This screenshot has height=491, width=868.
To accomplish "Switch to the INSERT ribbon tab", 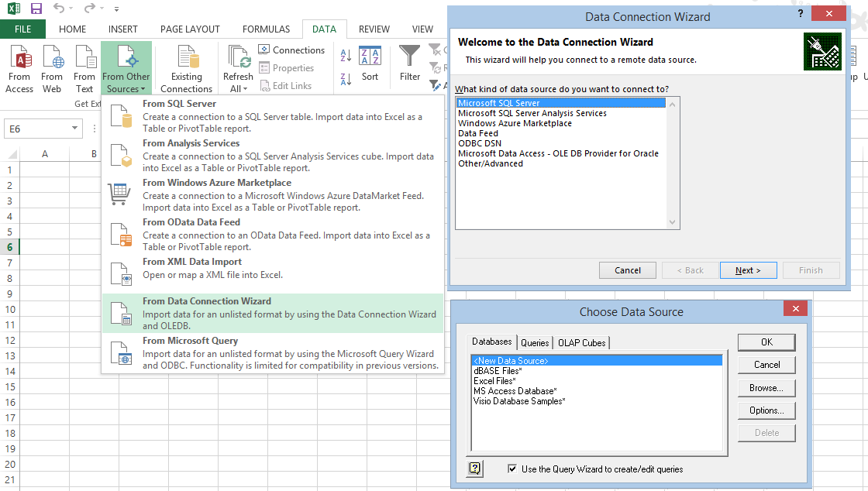I will pyautogui.click(x=123, y=29).
